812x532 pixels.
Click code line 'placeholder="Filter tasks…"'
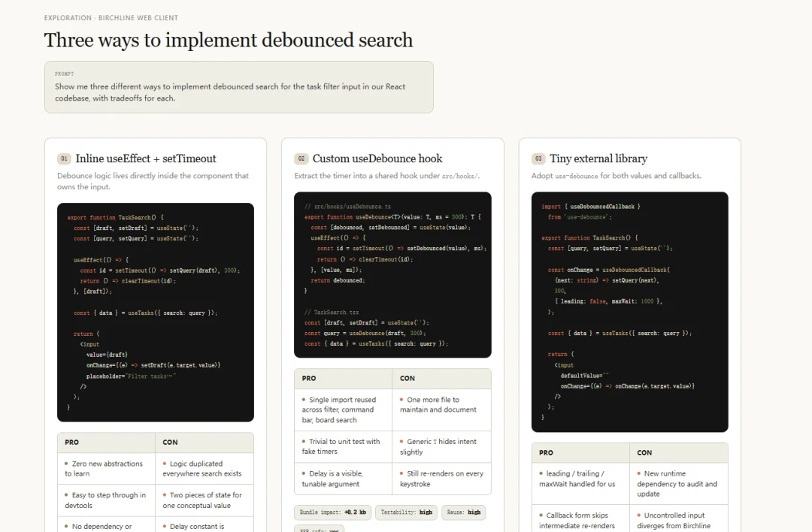pyautogui.click(x=131, y=376)
